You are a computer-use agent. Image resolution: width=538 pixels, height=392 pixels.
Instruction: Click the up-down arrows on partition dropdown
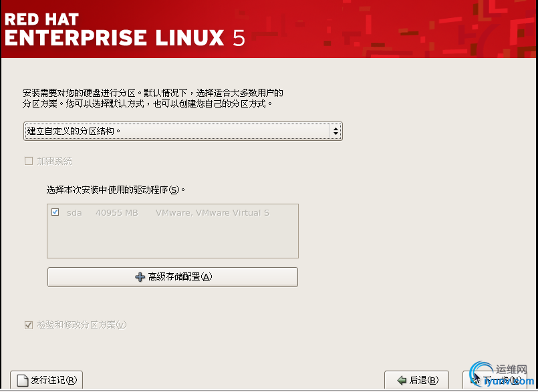pos(335,131)
